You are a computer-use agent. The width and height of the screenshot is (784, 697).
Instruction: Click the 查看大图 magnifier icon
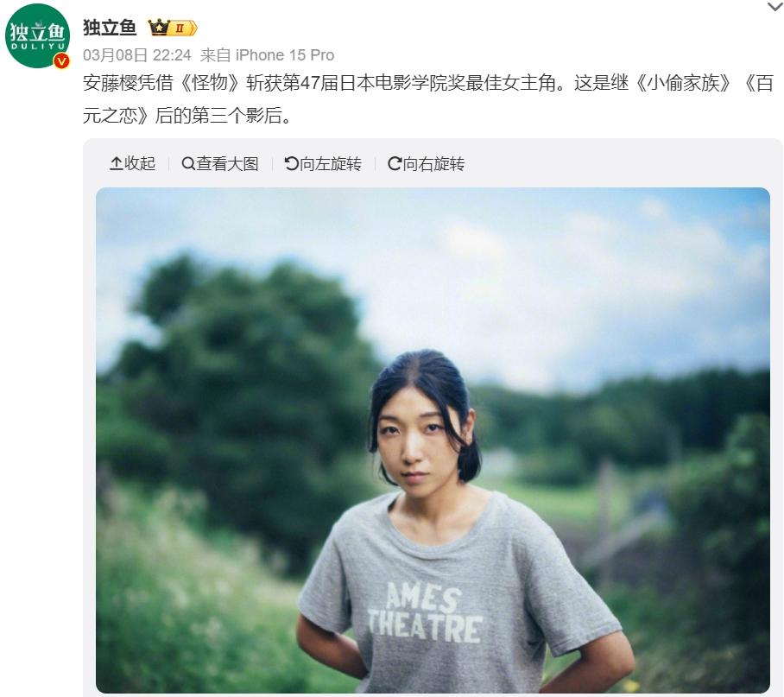point(188,163)
